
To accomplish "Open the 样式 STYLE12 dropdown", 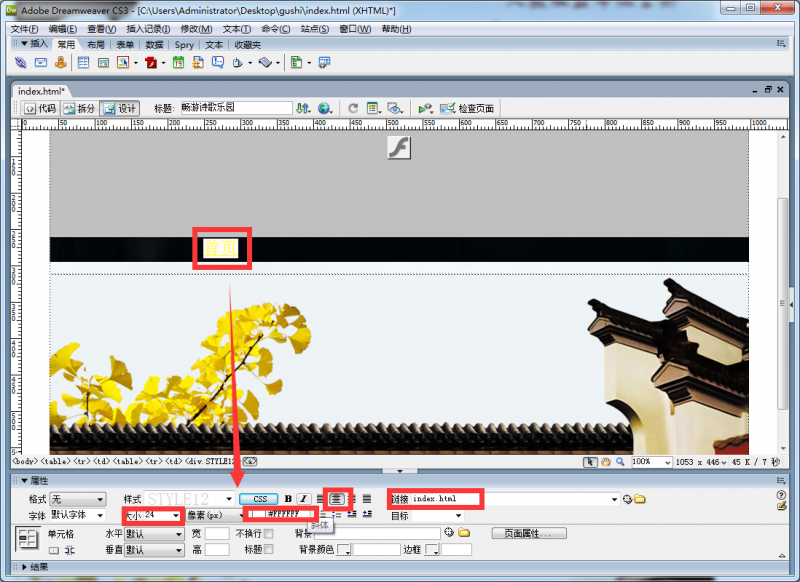I will coord(190,499).
